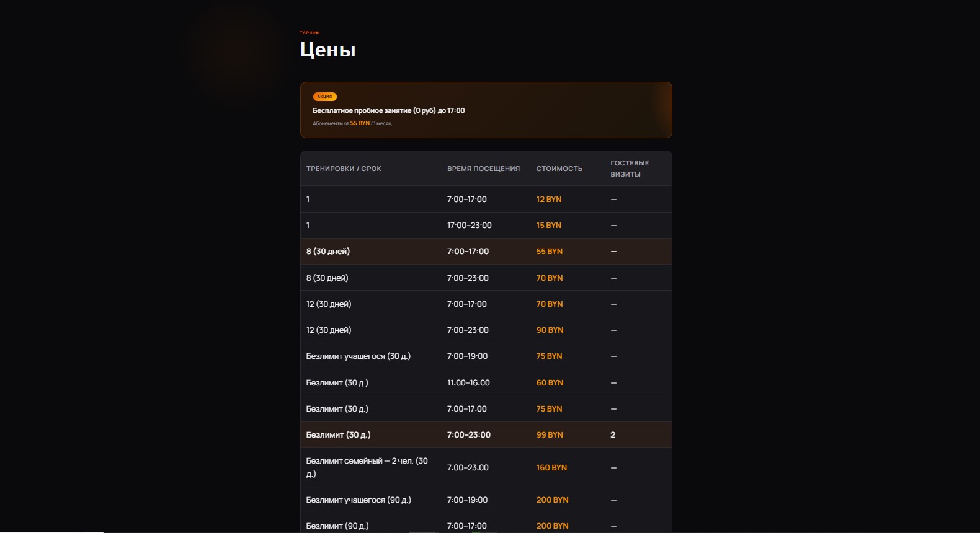980x533 pixels.
Task: Select the 12 BYN single visit price
Action: tap(548, 200)
